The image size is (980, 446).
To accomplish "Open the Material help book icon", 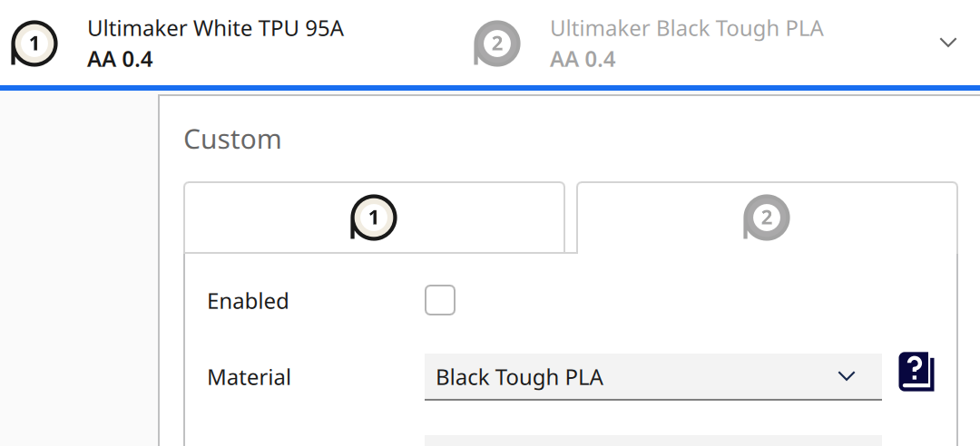I will (916, 373).
